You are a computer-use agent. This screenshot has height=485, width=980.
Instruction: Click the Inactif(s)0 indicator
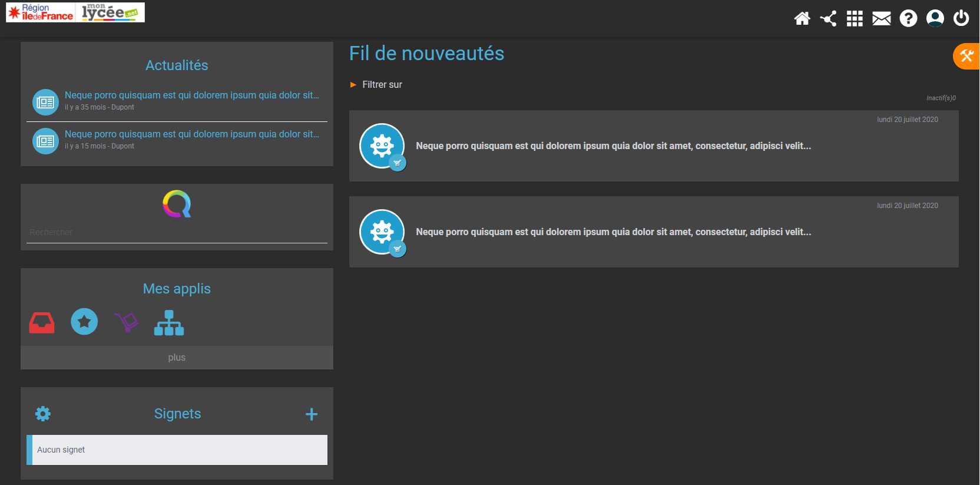pos(941,98)
